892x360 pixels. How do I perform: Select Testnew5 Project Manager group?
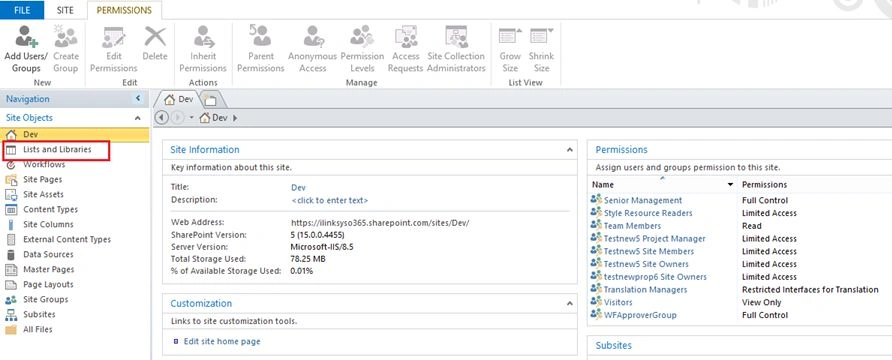click(x=654, y=238)
